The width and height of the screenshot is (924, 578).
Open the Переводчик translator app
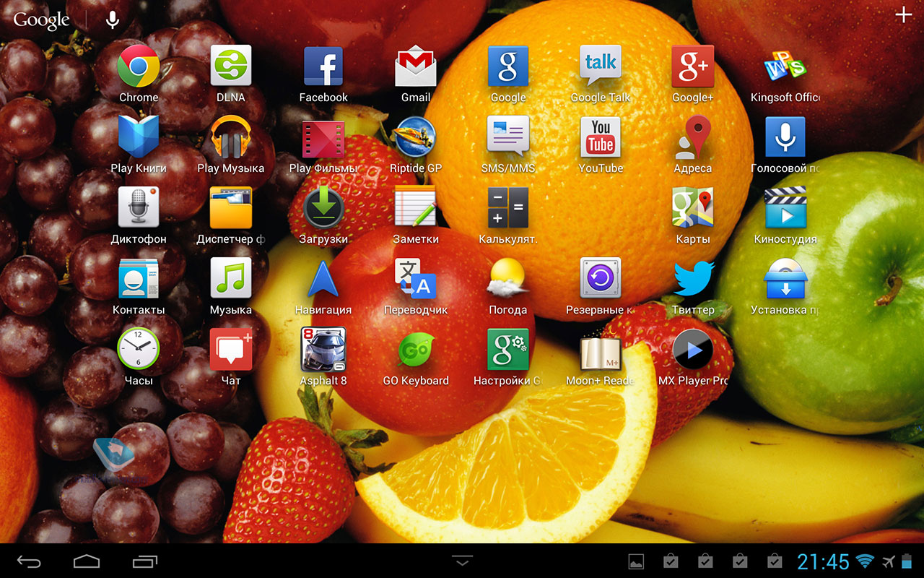pos(416,279)
